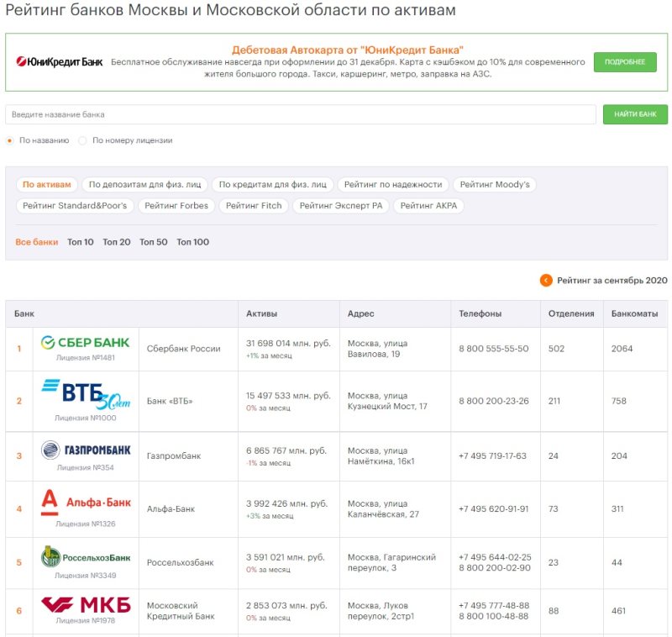The height and width of the screenshot is (637, 672).
Task: Open the Alfa-Bank logo
Action: point(86,502)
